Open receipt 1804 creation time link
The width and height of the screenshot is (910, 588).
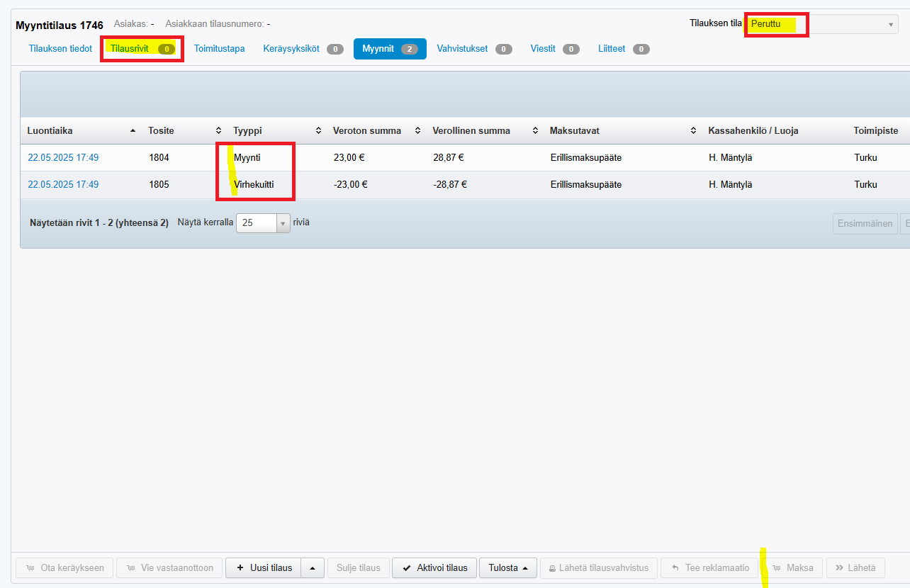click(63, 157)
